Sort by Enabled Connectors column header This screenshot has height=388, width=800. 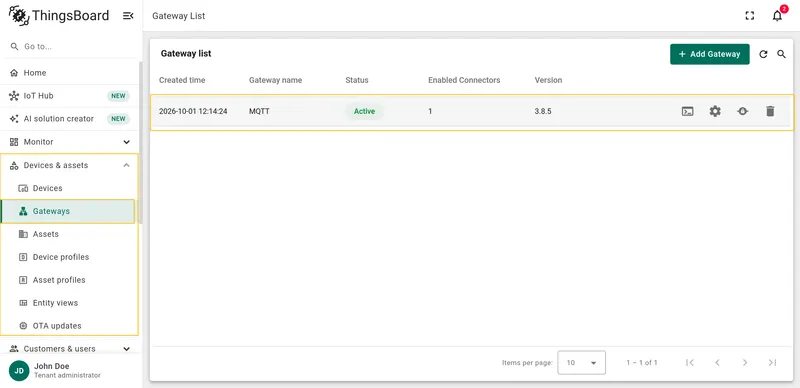[x=464, y=80]
